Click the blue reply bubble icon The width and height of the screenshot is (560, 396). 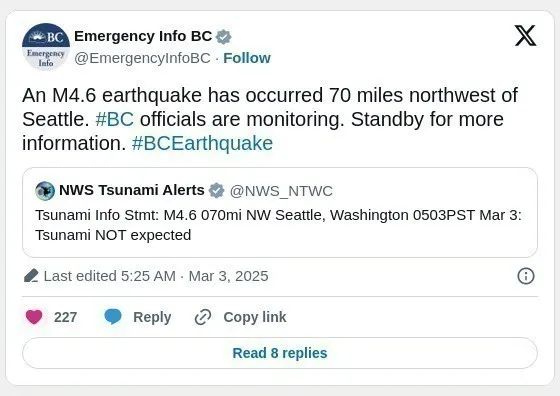(113, 317)
